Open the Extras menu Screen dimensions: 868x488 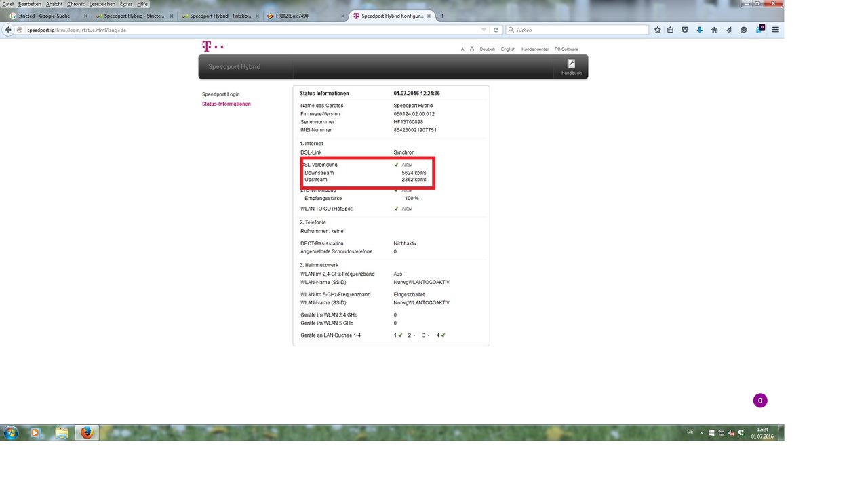tap(126, 4)
